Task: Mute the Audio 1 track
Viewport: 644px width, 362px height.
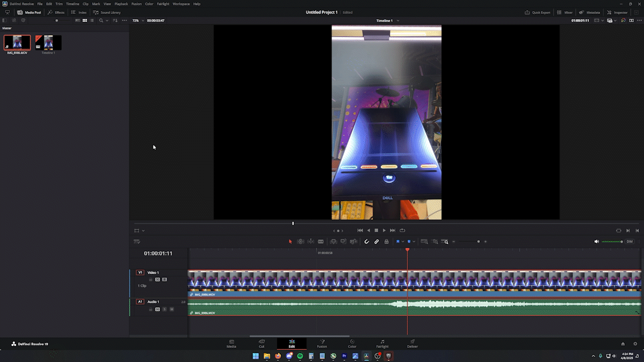Action: pyautogui.click(x=172, y=309)
